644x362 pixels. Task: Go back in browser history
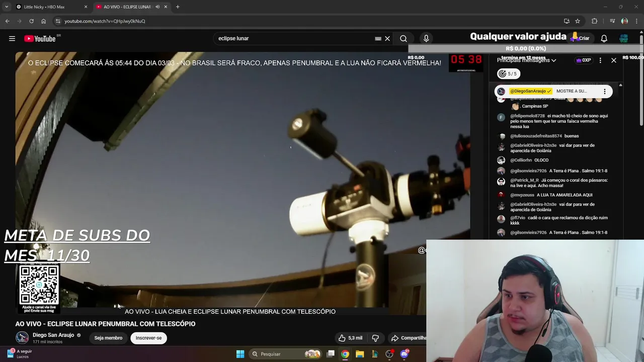click(x=7, y=21)
